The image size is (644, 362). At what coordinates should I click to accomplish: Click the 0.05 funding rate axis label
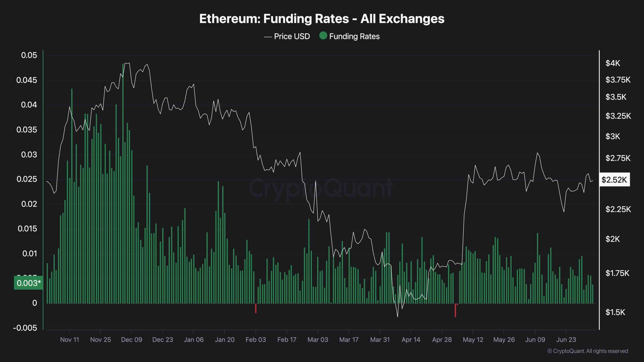tap(29, 55)
